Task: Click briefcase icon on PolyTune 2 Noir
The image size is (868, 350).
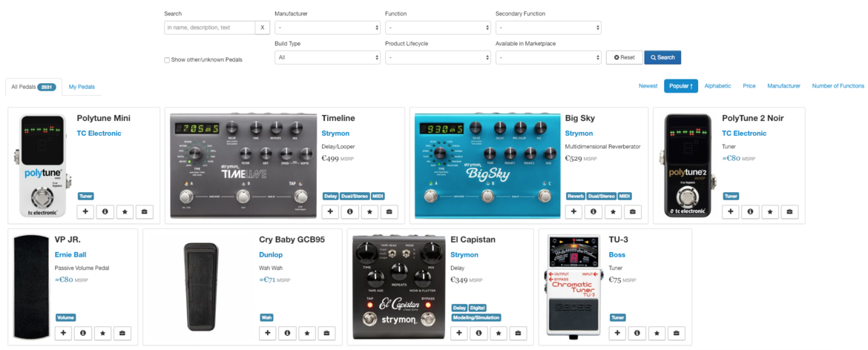Action: [790, 211]
